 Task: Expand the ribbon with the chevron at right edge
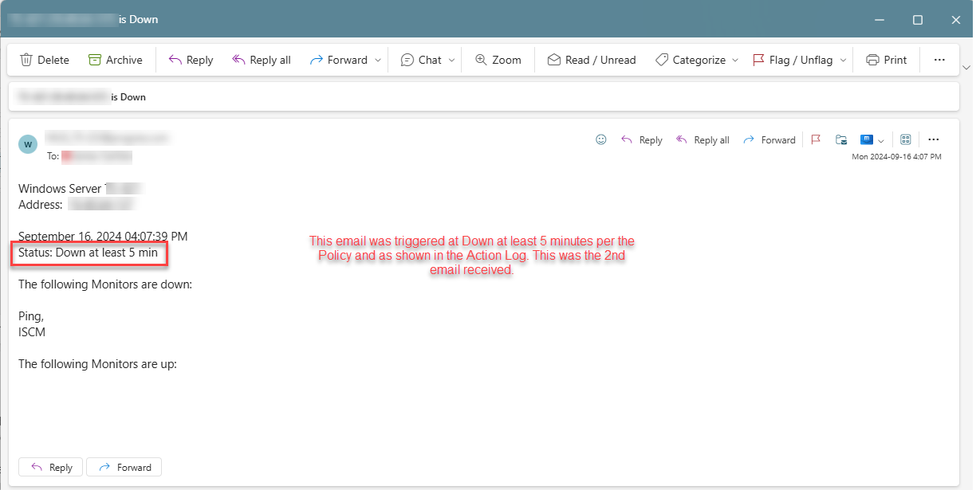[x=967, y=67]
